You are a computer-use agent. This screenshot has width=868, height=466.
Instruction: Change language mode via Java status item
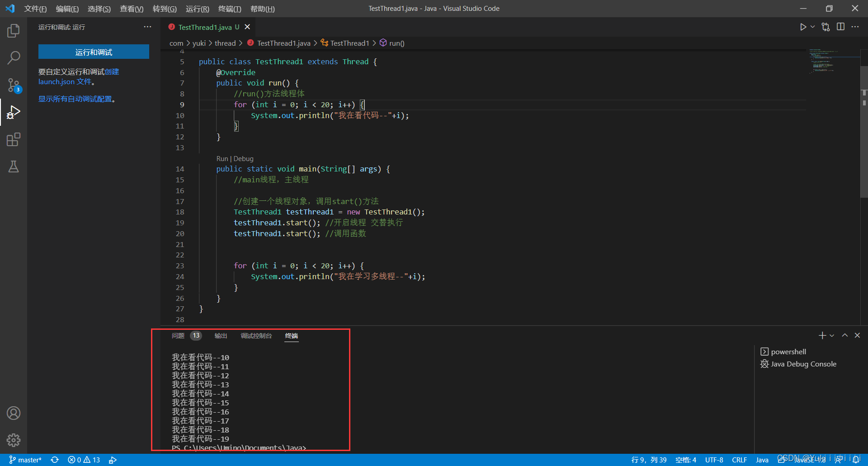762,460
